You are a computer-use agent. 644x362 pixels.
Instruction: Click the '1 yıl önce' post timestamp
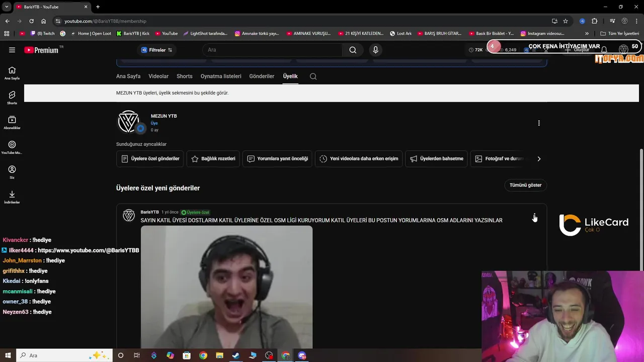[x=170, y=212]
